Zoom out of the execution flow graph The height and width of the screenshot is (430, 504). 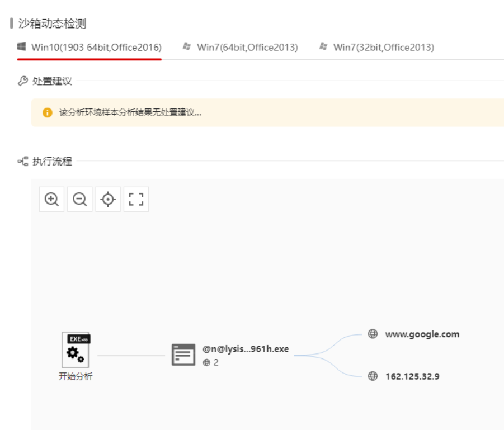(80, 199)
